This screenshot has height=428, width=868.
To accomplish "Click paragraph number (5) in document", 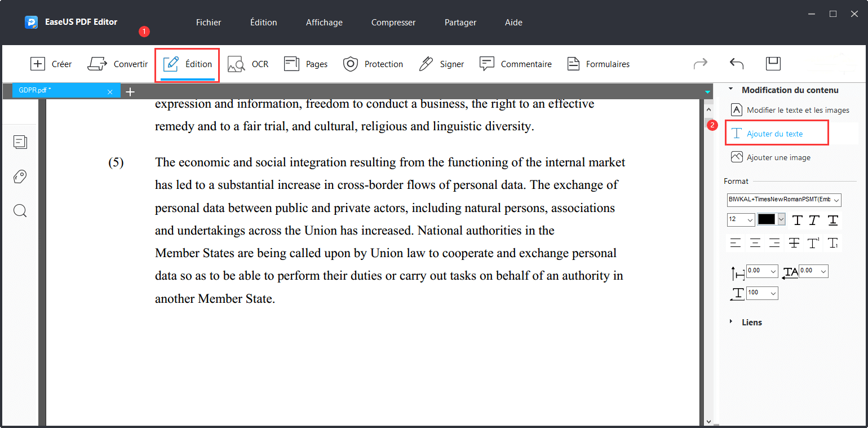I will 116,162.
